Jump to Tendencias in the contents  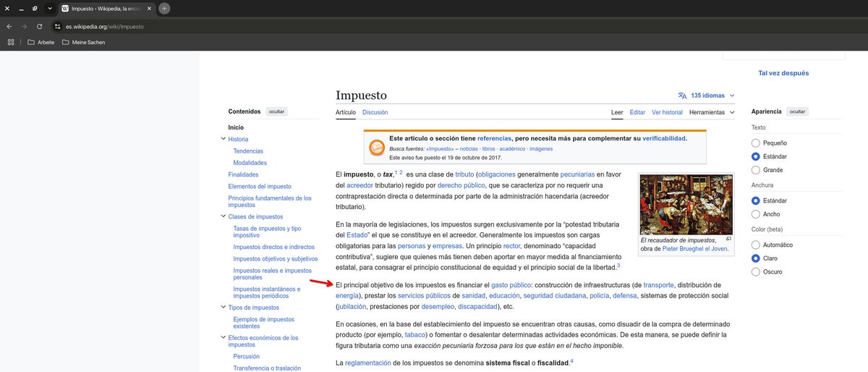248,151
